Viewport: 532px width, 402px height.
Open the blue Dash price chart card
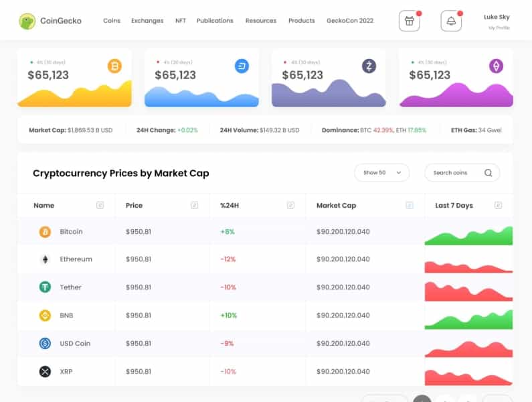(x=201, y=78)
